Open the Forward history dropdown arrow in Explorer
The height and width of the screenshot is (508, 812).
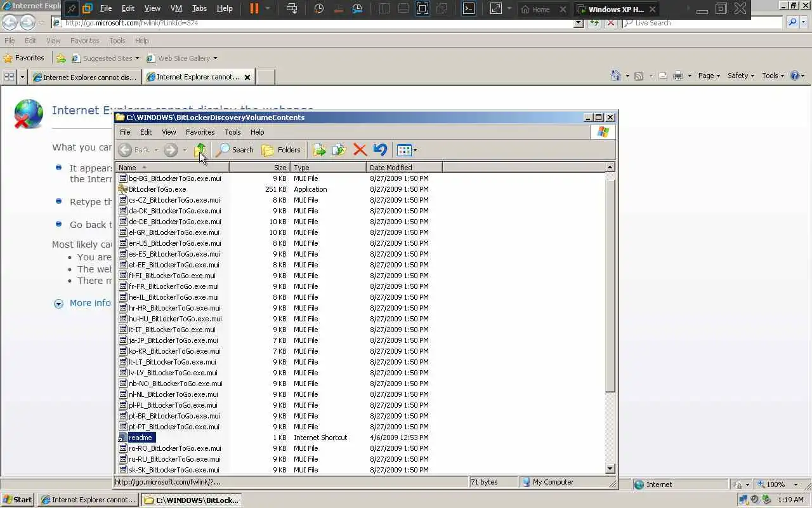point(185,150)
